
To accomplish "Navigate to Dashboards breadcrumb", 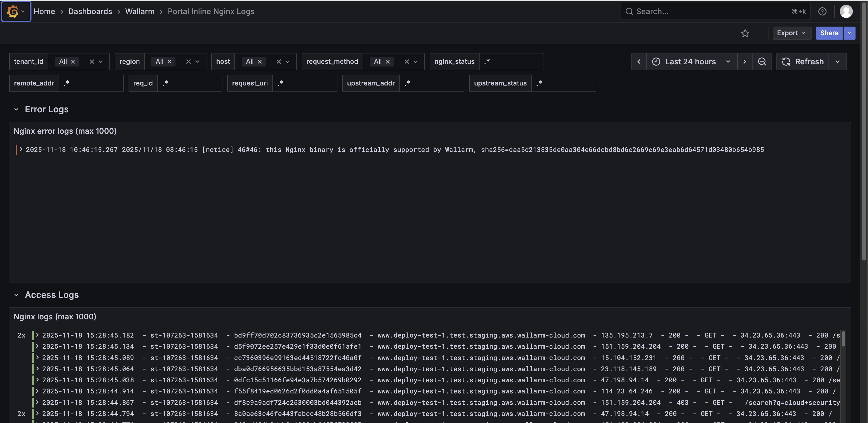I will (90, 11).
